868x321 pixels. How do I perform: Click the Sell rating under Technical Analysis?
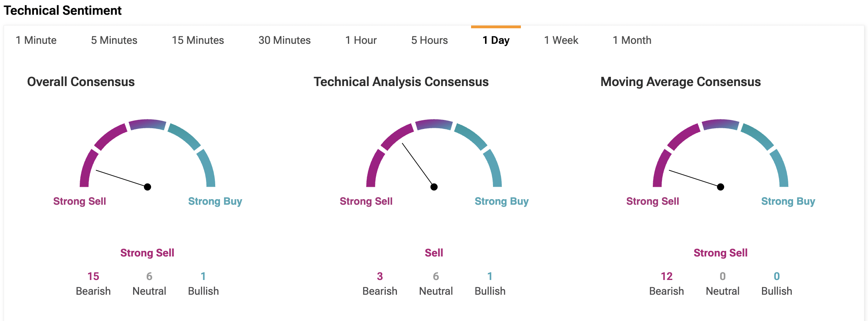click(x=434, y=253)
